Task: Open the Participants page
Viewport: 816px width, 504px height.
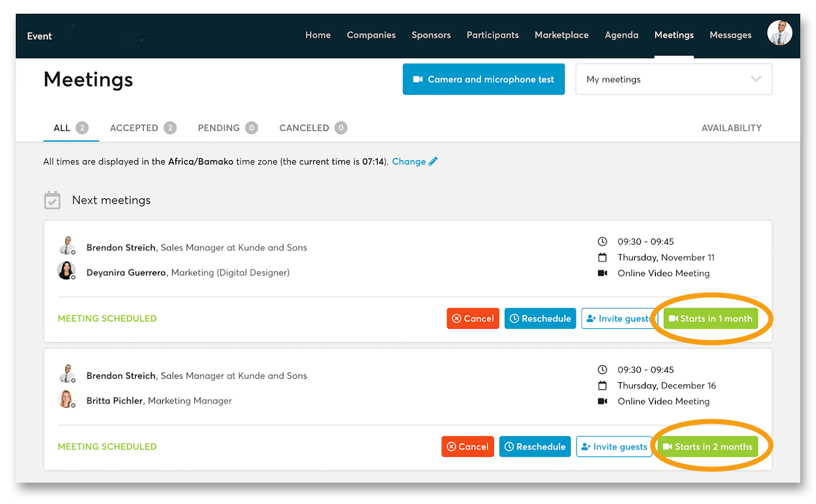Action: 493,35
